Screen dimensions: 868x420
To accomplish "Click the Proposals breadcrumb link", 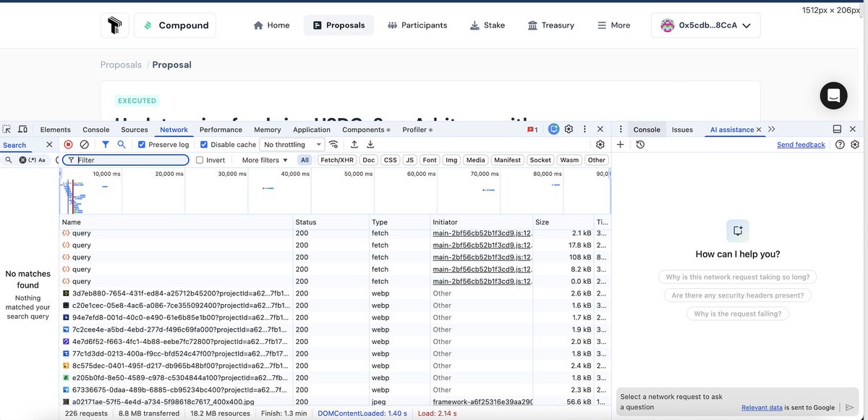I will pos(121,64).
